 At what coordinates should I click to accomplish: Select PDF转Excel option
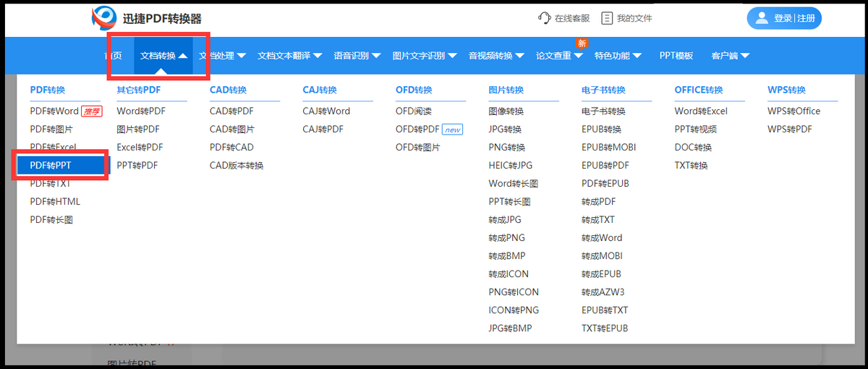point(53,148)
